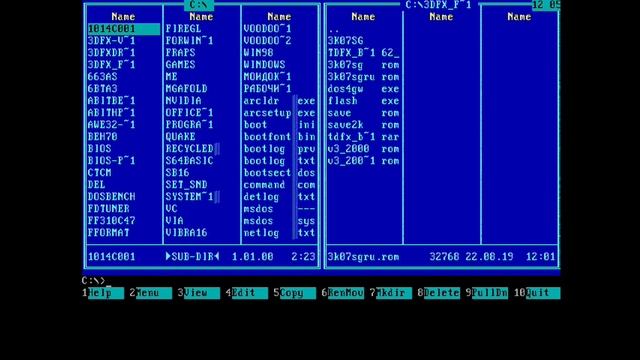Select the BIOS directory
The width and height of the screenshot is (640, 360).
(x=99, y=149)
